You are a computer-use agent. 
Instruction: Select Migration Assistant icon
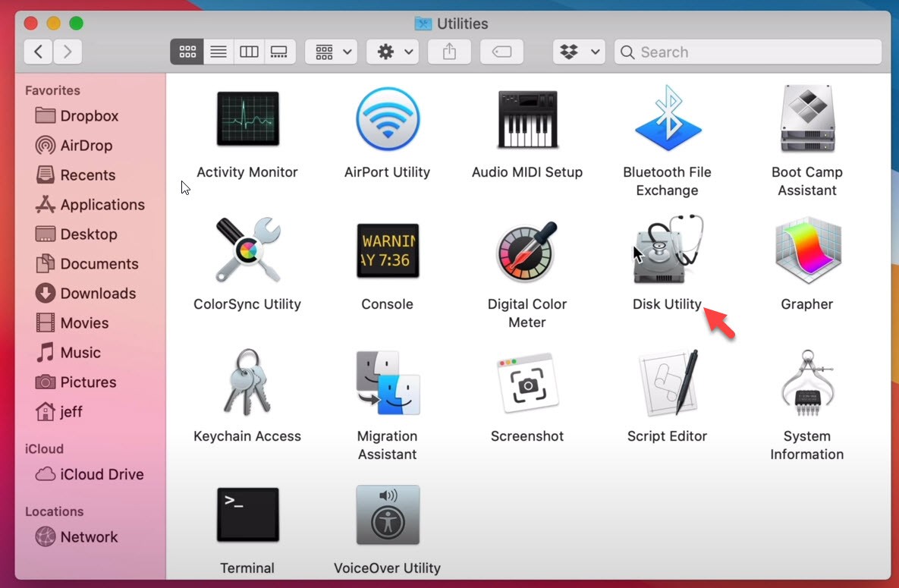388,382
